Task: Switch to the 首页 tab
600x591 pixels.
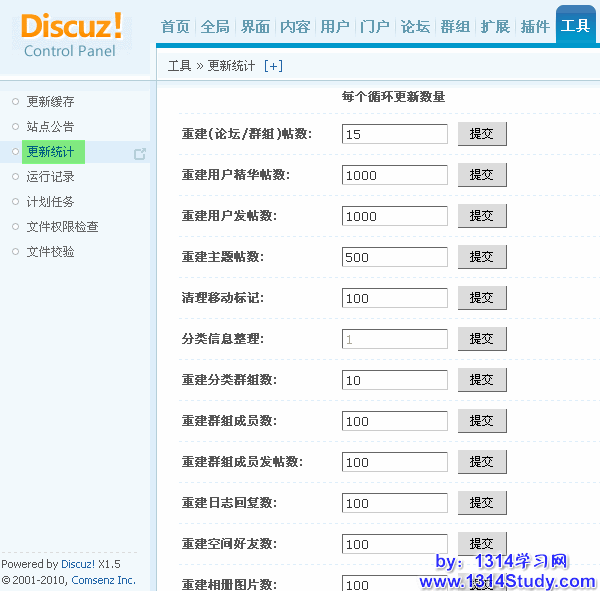Action: coord(175,26)
